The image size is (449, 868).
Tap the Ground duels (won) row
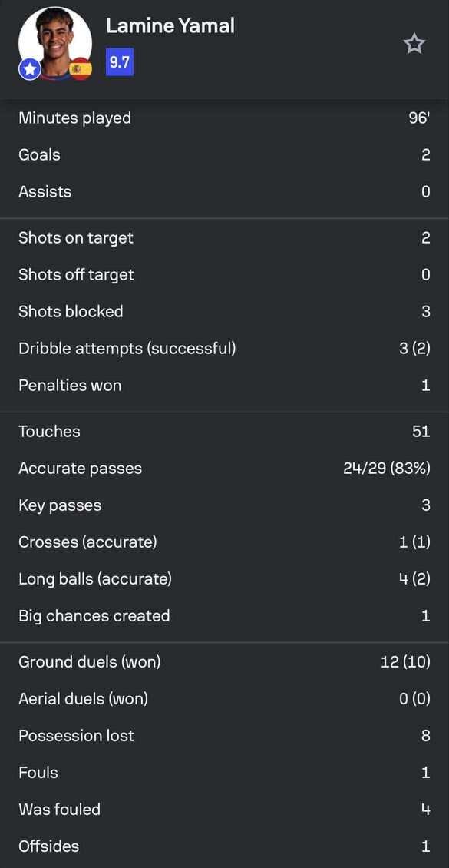[x=224, y=661]
